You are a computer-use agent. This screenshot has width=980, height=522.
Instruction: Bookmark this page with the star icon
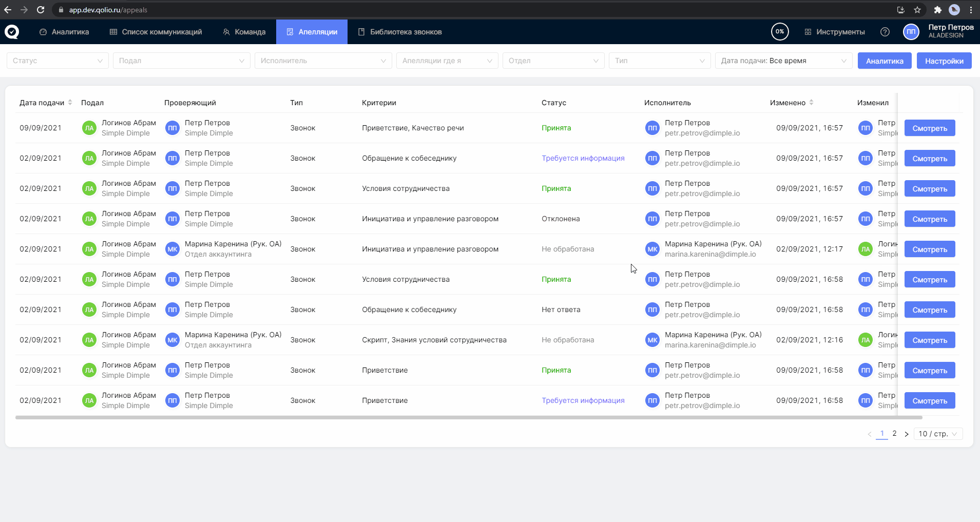(x=917, y=10)
